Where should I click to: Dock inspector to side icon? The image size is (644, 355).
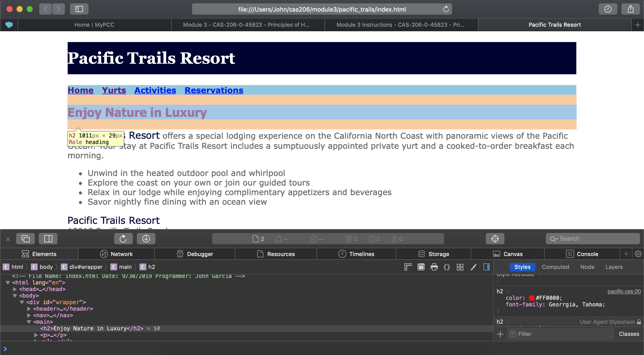(48, 239)
